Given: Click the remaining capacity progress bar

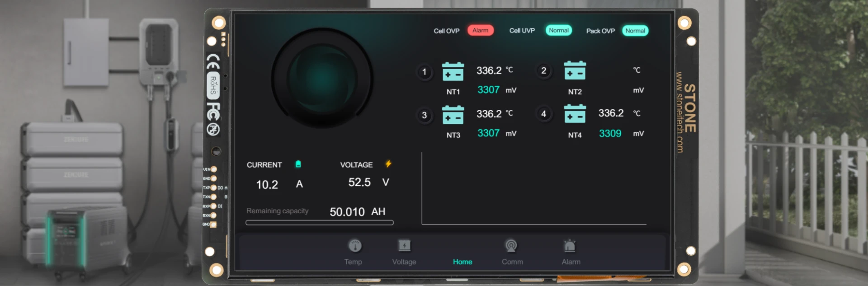Looking at the screenshot, I should tap(320, 222).
